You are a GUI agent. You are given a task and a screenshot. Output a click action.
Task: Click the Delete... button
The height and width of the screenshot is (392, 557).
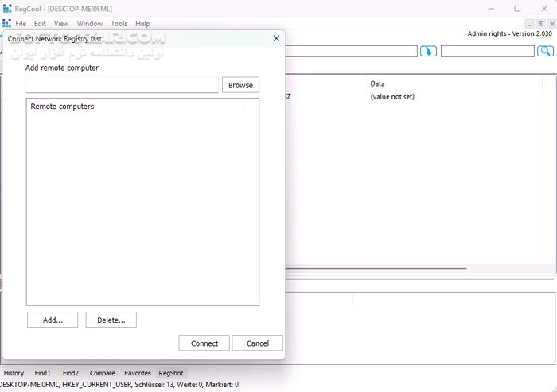111,320
